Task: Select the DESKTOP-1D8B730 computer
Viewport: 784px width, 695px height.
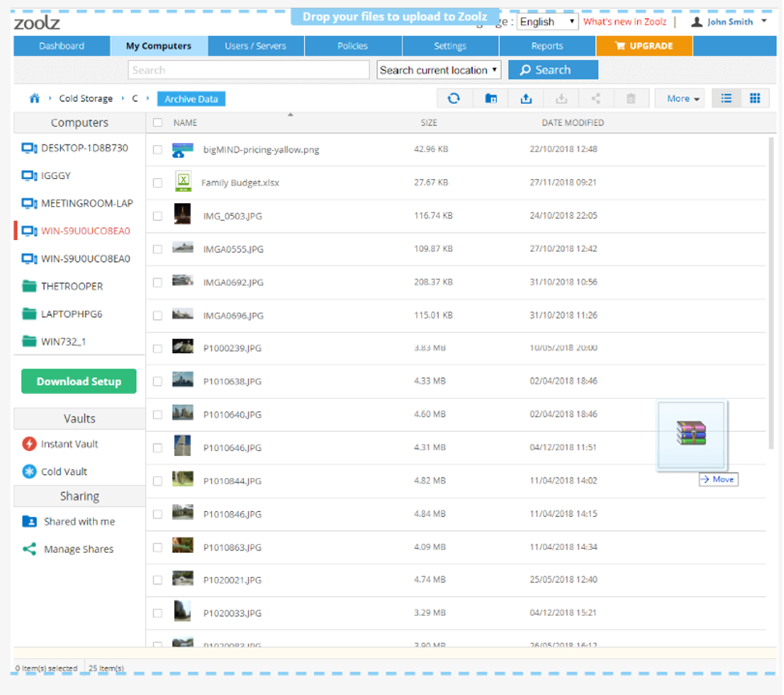Action: tap(75, 148)
